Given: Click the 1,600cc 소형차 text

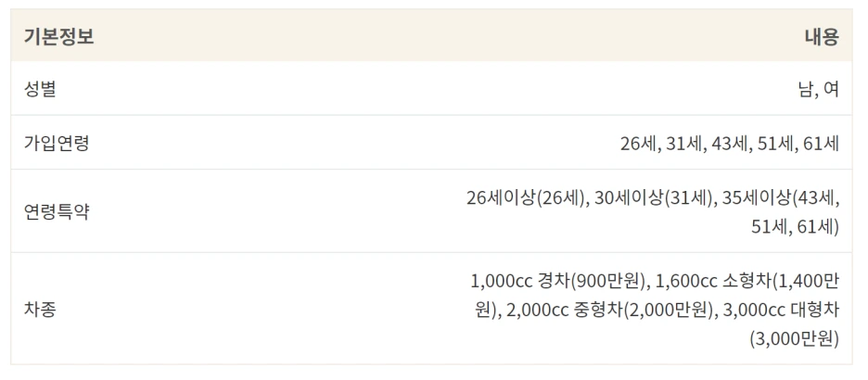Looking at the screenshot, I should (713, 282).
